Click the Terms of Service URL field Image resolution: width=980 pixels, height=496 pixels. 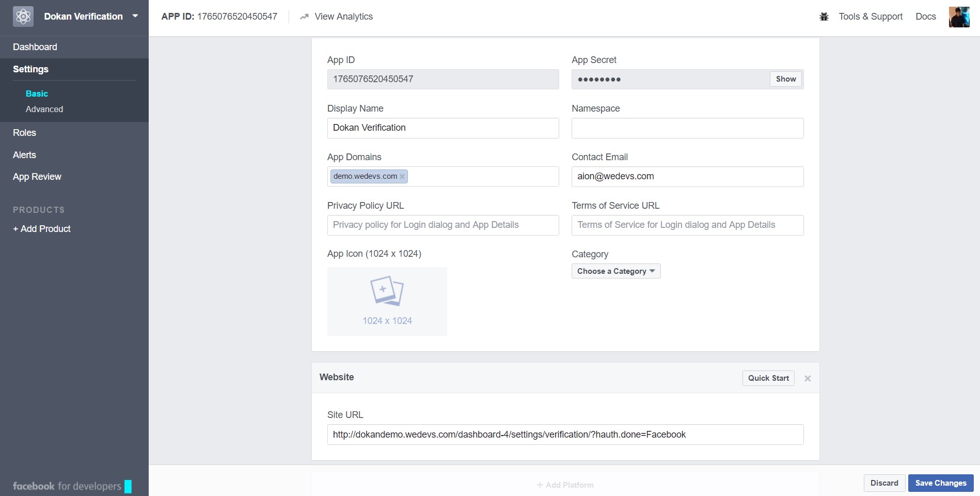coord(687,225)
